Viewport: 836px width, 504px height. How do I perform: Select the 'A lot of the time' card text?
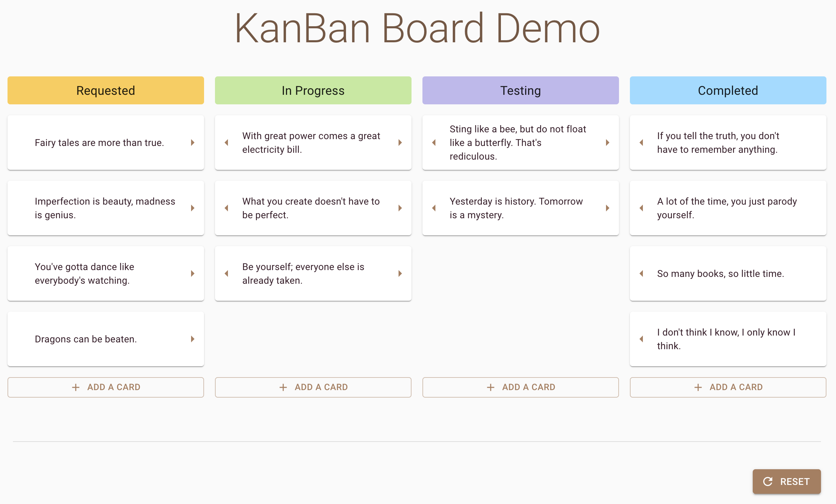point(727,208)
